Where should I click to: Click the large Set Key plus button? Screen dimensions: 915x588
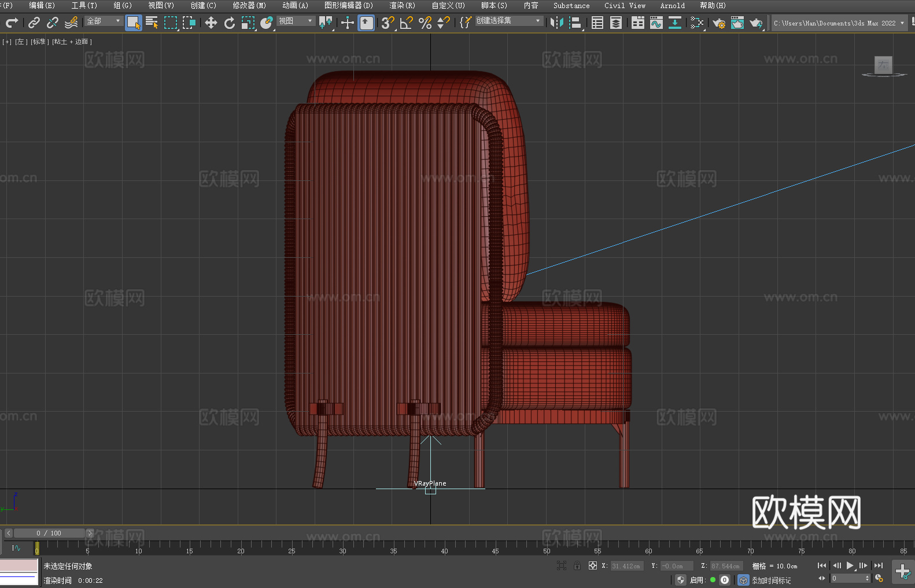click(x=903, y=572)
